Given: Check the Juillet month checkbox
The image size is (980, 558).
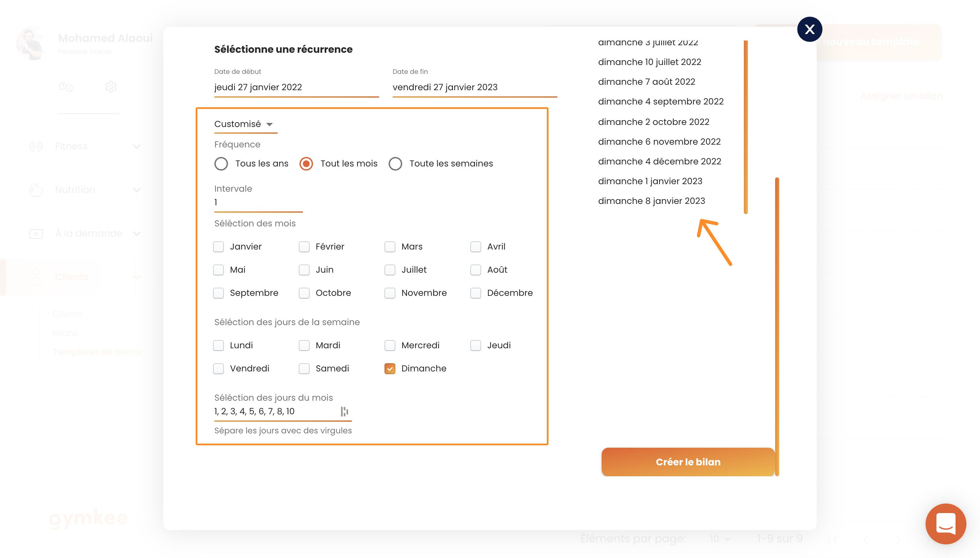Looking at the screenshot, I should click(x=390, y=270).
